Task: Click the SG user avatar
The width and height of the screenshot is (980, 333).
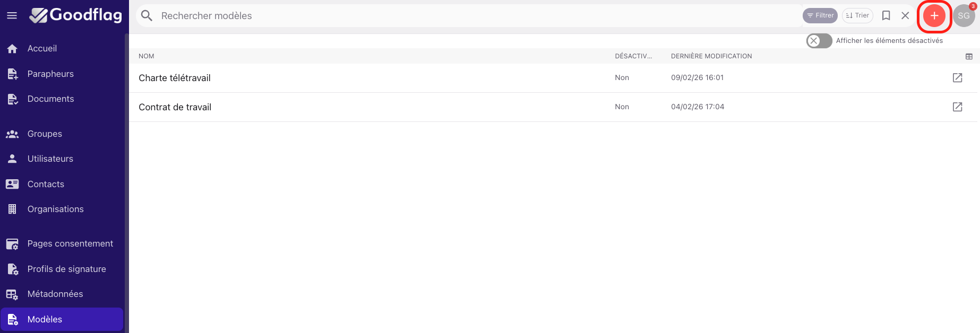Action: (x=964, y=16)
